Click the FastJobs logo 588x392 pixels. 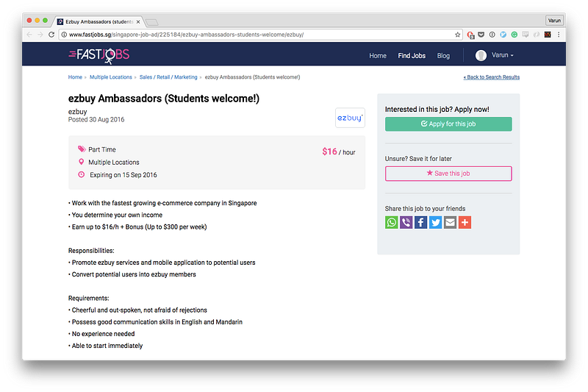tap(99, 55)
